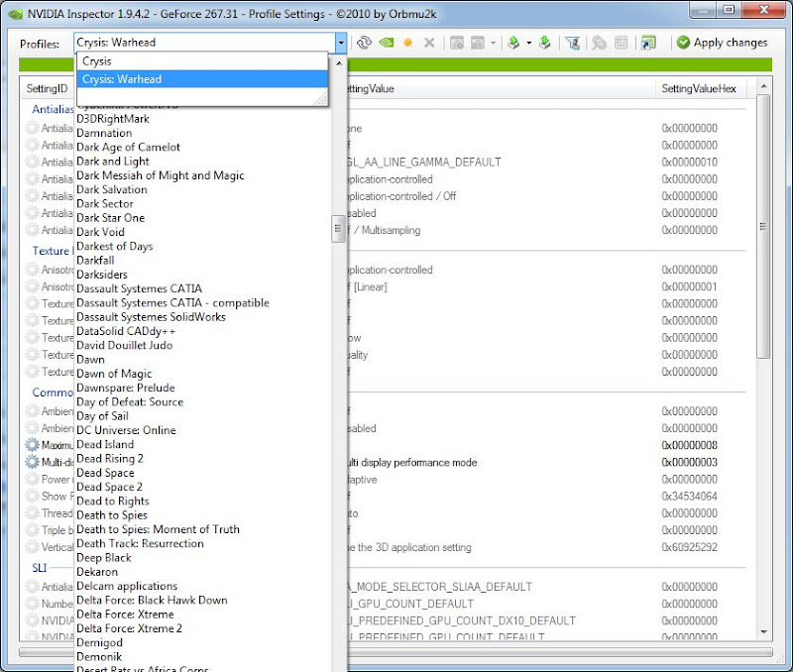Click the display performance mode value

(x=412, y=462)
